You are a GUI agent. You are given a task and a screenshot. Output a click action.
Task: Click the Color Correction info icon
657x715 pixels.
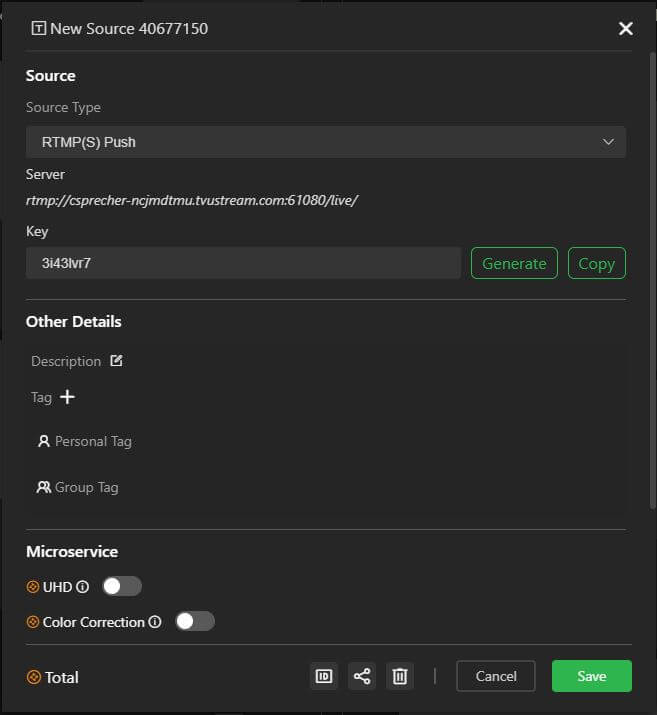click(155, 622)
